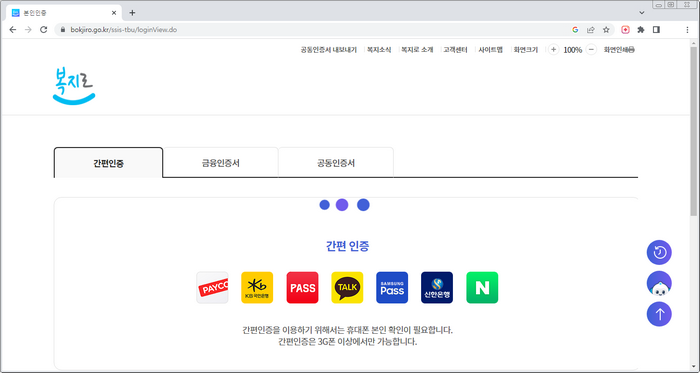700x373 pixels.
Task: Switch to the 금융인증서 tab
Action: (x=221, y=163)
